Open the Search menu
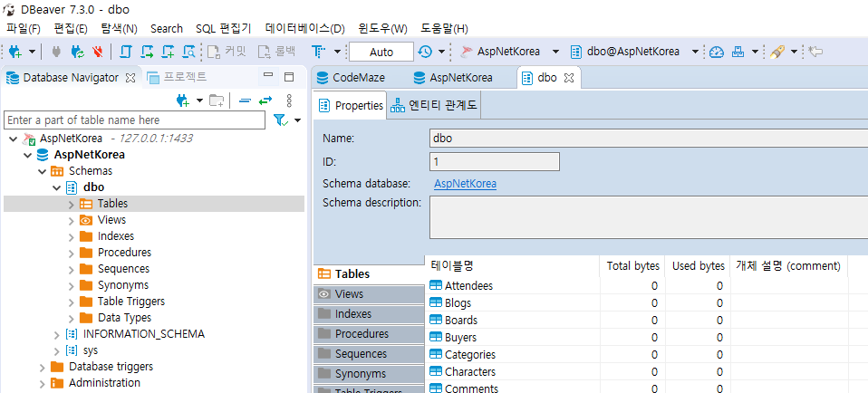Screen dimensions: 868x393 (x=166, y=28)
